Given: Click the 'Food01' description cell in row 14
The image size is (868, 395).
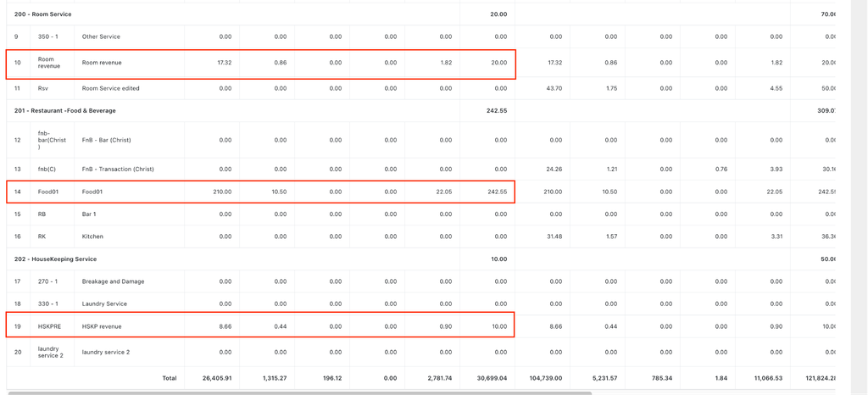Looking at the screenshot, I should point(92,192).
